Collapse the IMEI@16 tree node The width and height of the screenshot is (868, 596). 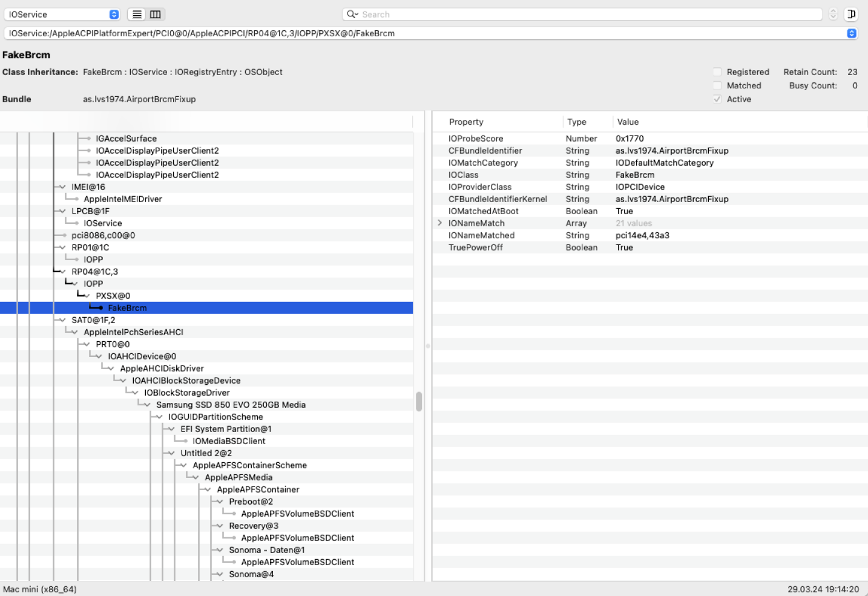point(62,187)
